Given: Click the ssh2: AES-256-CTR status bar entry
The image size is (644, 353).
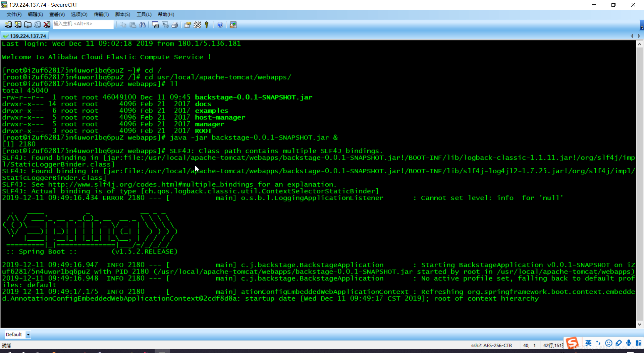Looking at the screenshot, I should (x=491, y=345).
